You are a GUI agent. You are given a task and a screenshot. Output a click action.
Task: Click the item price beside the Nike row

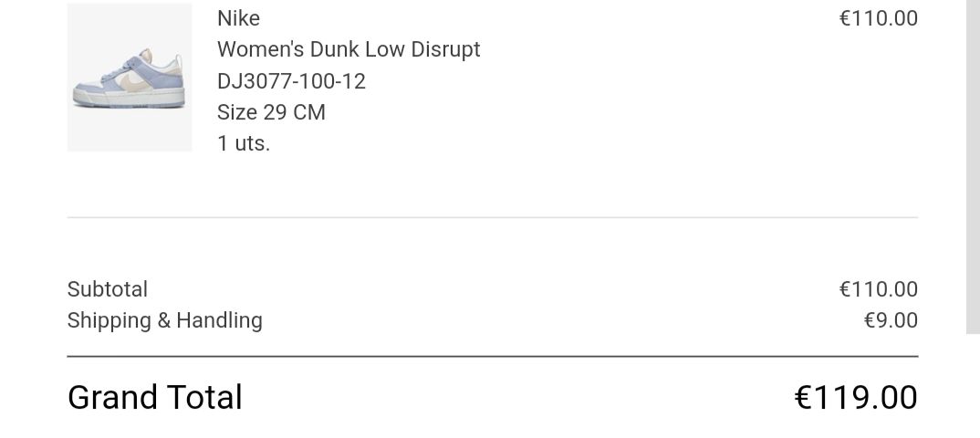coord(878,18)
